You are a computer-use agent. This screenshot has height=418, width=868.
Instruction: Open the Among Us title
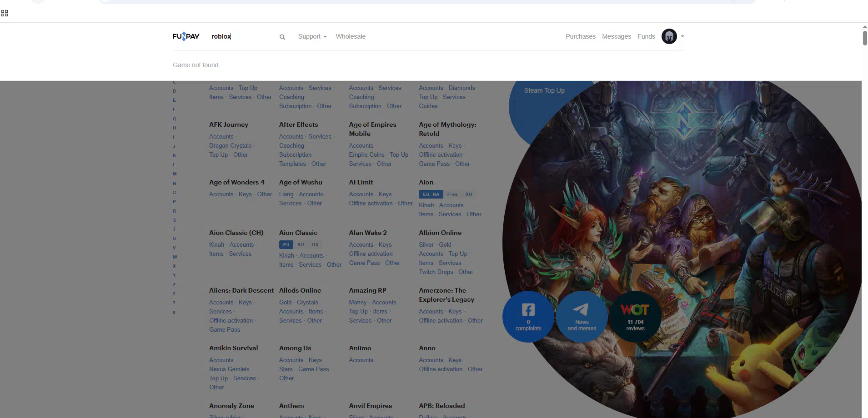pyautogui.click(x=295, y=348)
